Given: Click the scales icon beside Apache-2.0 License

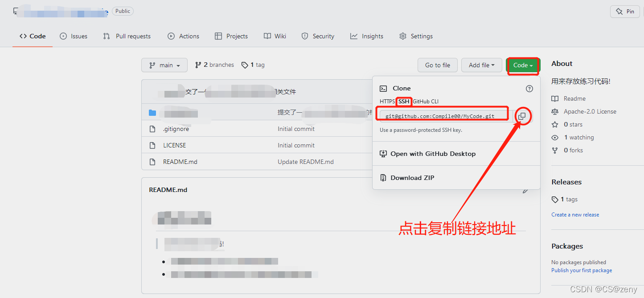Looking at the screenshot, I should pyautogui.click(x=555, y=111).
